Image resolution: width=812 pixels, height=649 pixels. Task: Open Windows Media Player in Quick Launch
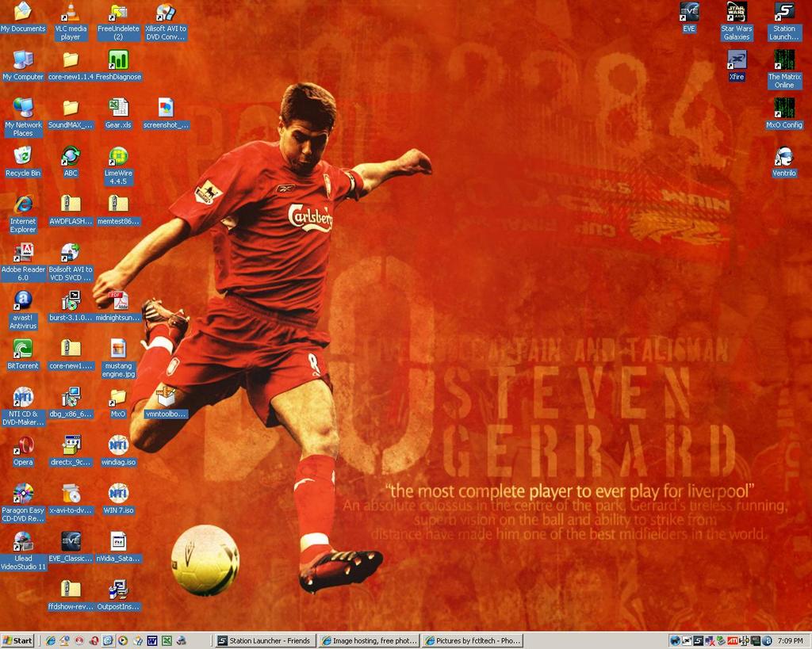[123, 641]
